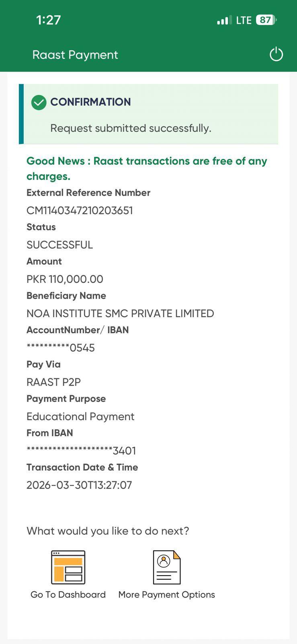
Task: Open the Go To Dashboard icon
Action: point(68,567)
